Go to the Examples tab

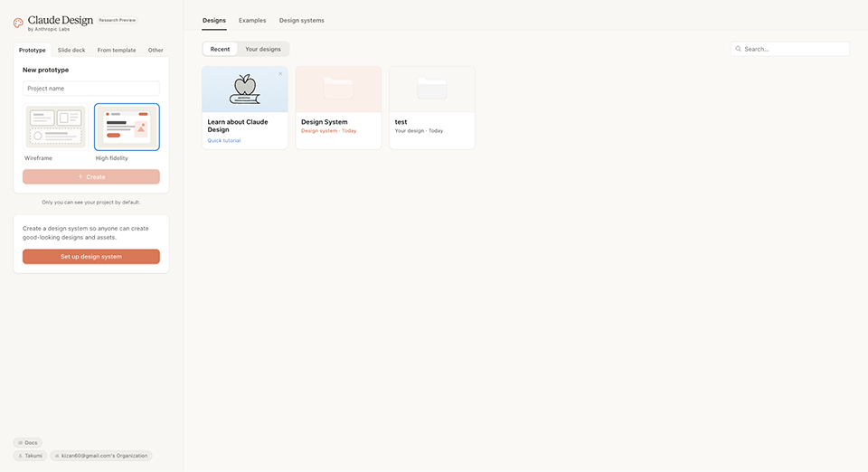pyautogui.click(x=252, y=21)
